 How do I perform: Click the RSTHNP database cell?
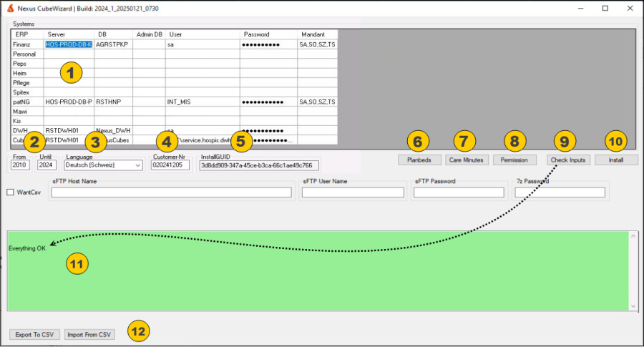click(x=113, y=102)
